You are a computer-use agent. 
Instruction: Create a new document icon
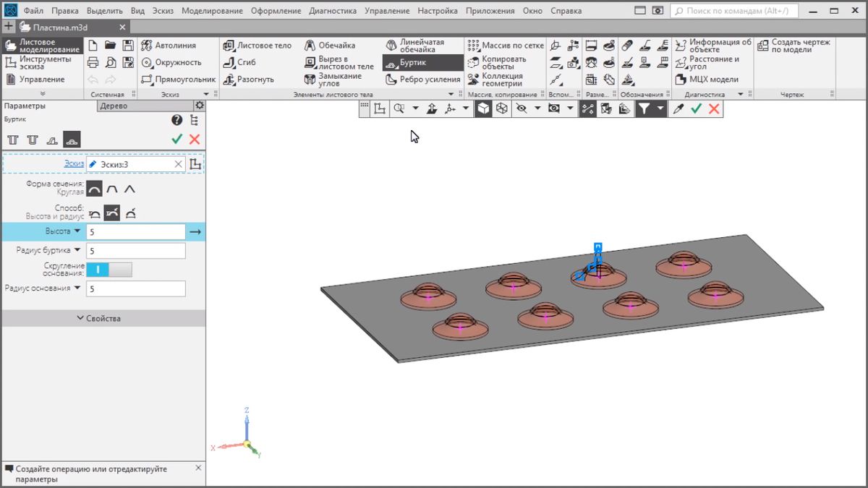coord(93,45)
